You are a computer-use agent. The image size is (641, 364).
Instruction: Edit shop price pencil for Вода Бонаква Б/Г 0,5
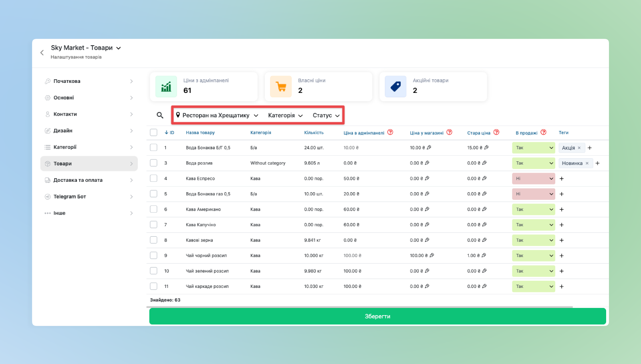pos(429,148)
